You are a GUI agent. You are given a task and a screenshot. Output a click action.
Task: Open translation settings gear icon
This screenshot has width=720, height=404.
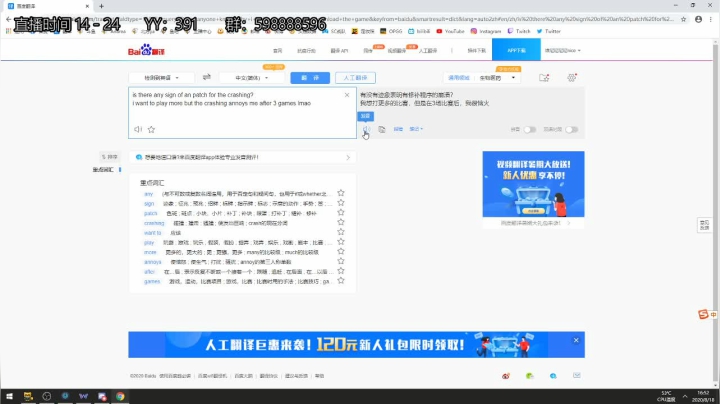572,78
